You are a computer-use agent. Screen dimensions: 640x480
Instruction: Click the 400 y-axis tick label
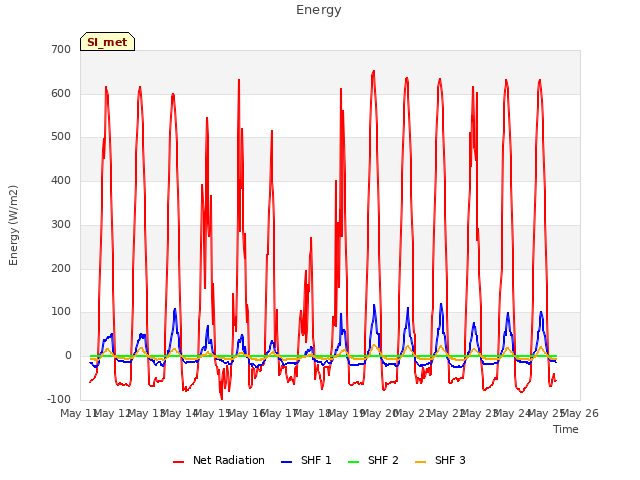(x=61, y=180)
